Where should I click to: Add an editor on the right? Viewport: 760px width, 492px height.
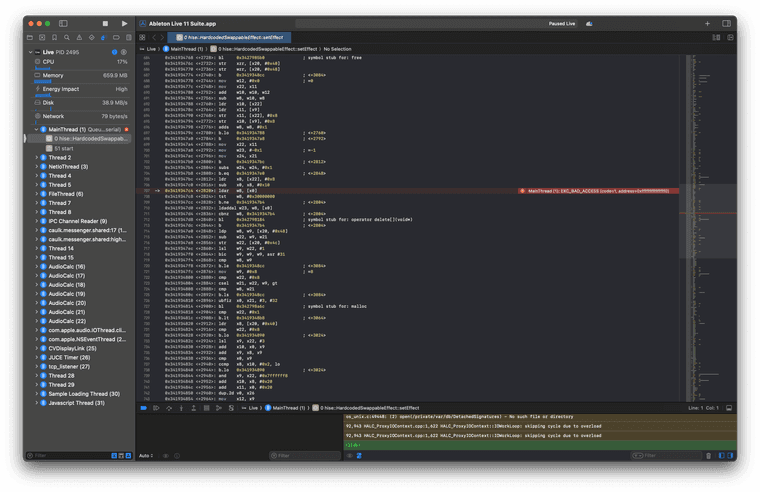tap(730, 37)
